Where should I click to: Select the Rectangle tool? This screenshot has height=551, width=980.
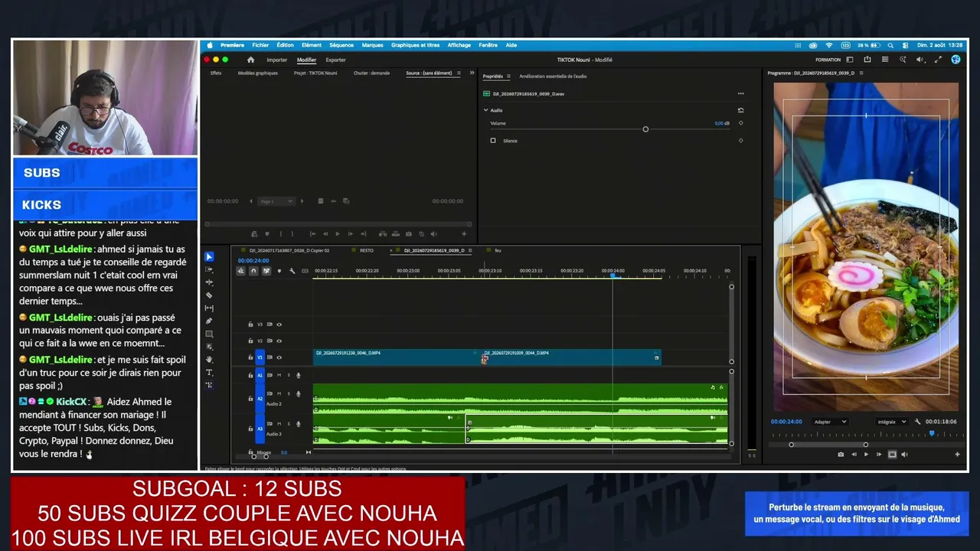tap(209, 334)
